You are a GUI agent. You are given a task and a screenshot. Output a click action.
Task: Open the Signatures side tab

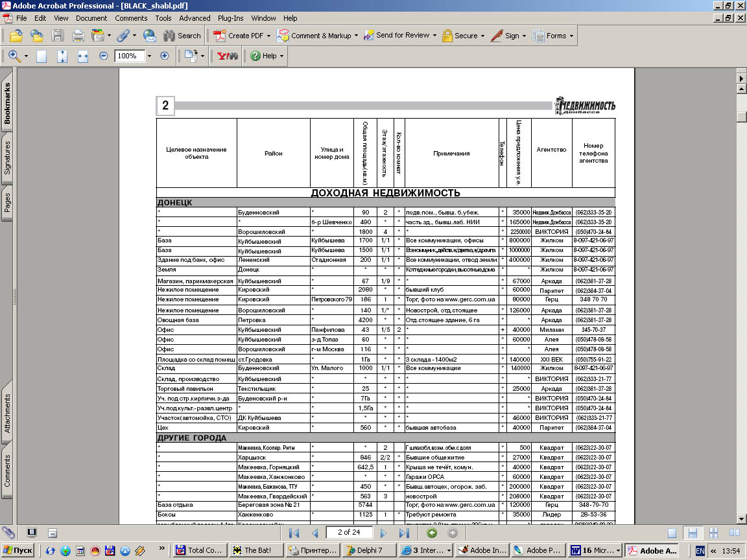(7, 158)
